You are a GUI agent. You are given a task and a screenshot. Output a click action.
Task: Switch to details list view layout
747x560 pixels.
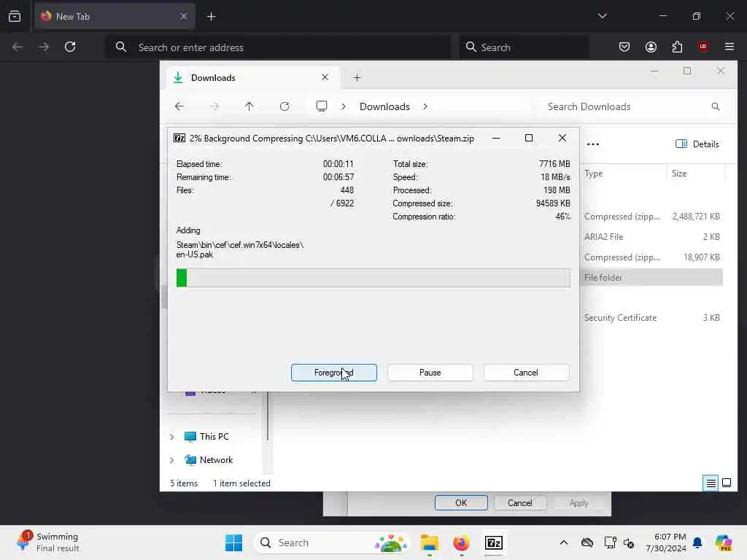coord(711,483)
